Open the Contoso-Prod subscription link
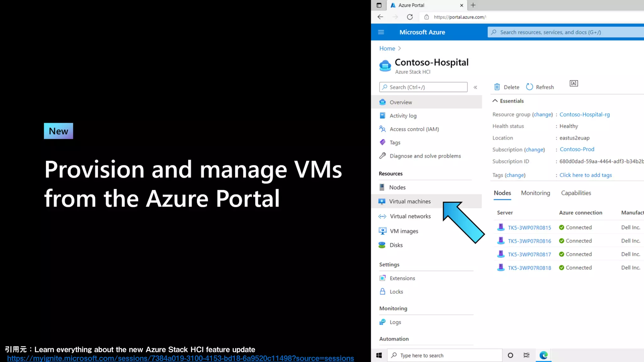This screenshot has height=362, width=644. (577, 149)
